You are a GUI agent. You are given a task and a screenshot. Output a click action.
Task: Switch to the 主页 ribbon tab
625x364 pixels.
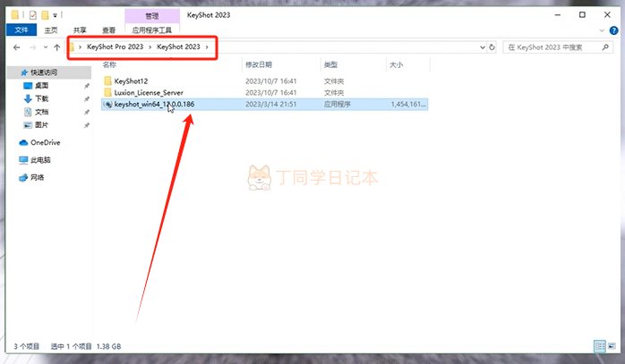[51, 30]
